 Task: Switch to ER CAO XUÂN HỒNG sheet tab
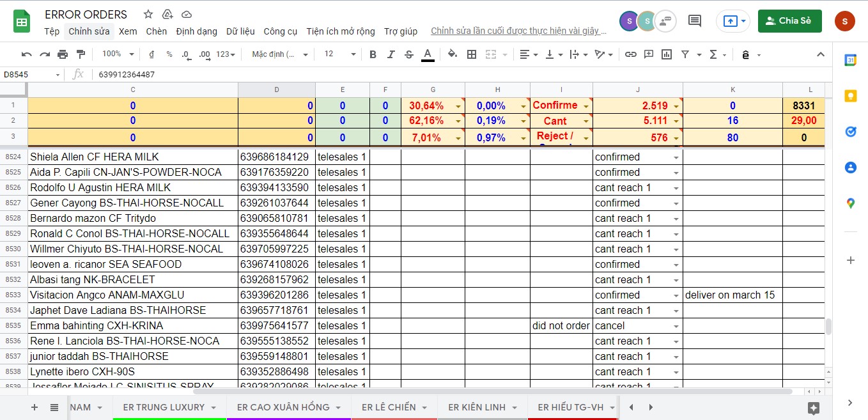[289, 407]
